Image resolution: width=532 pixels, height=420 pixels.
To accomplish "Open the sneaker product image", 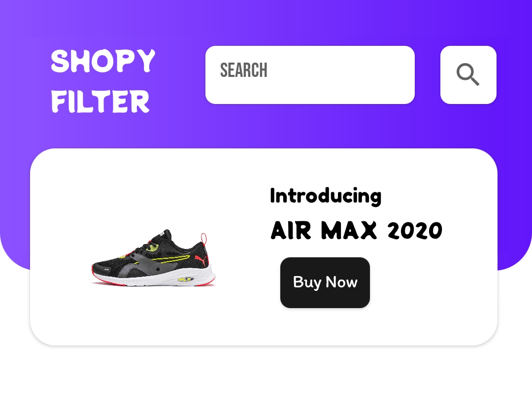I will pyautogui.click(x=153, y=258).
